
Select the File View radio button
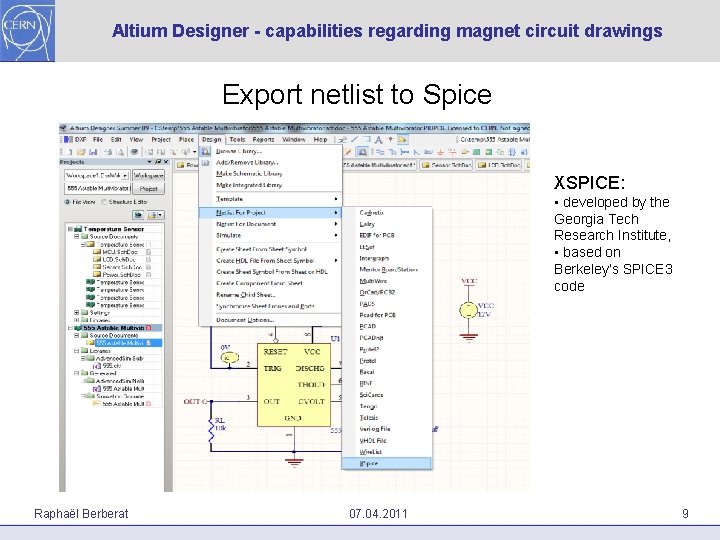pyautogui.click(x=68, y=202)
